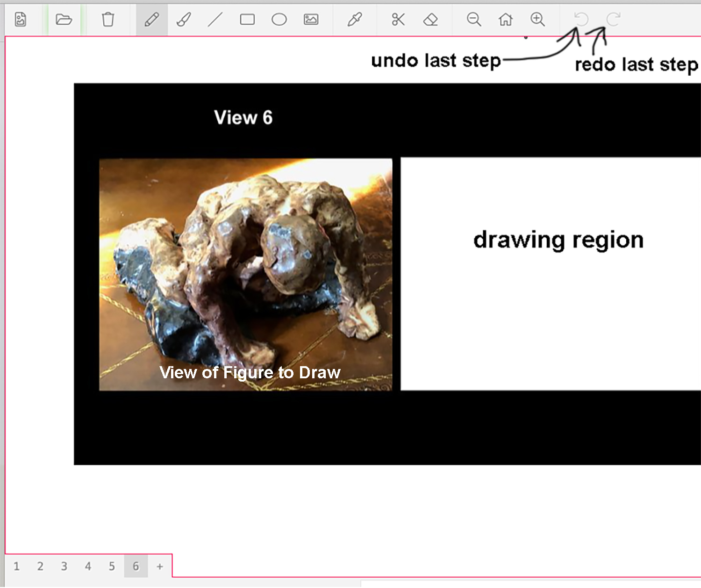
Task: Switch to page tab 3
Action: 64,567
